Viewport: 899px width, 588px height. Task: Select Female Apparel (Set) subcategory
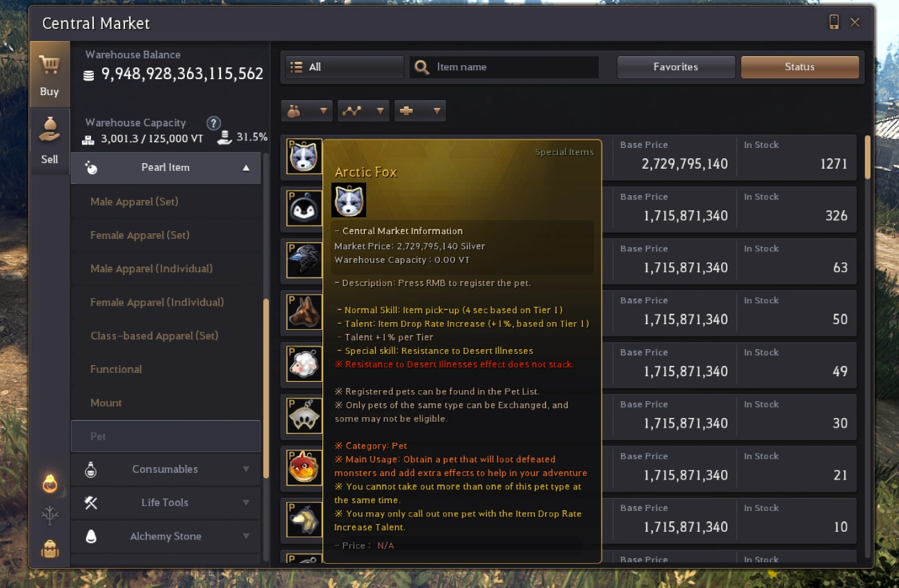click(x=140, y=235)
